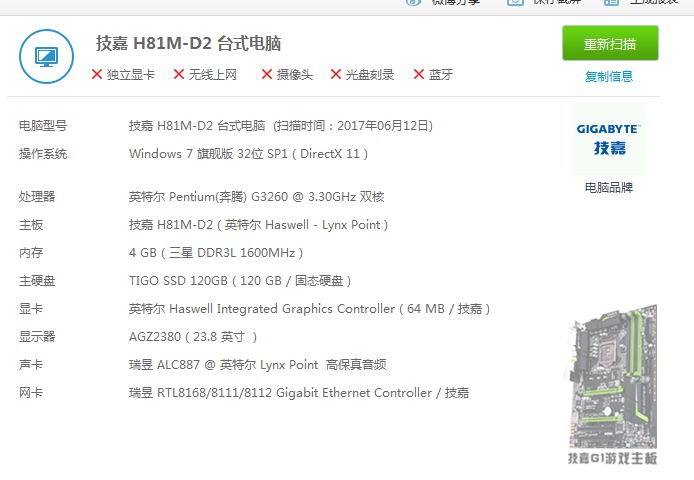Click the 技嘉G1游戏主板 motherboard image
694x480 pixels.
(611, 376)
